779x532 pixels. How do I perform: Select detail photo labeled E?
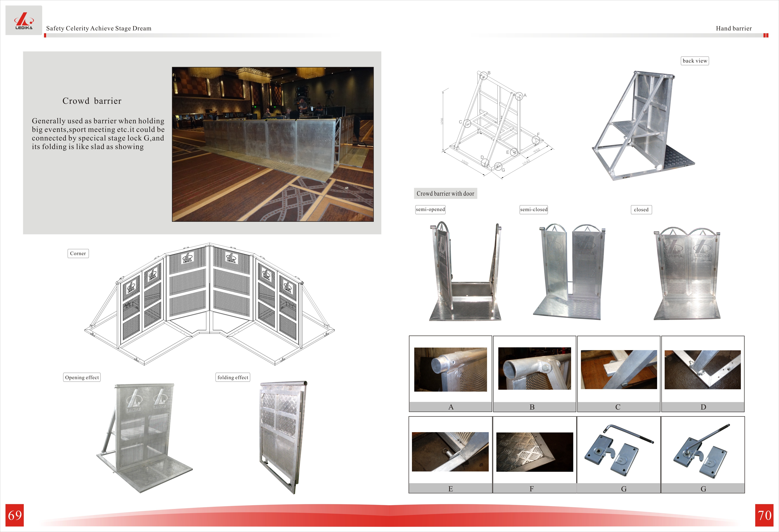[450, 452]
